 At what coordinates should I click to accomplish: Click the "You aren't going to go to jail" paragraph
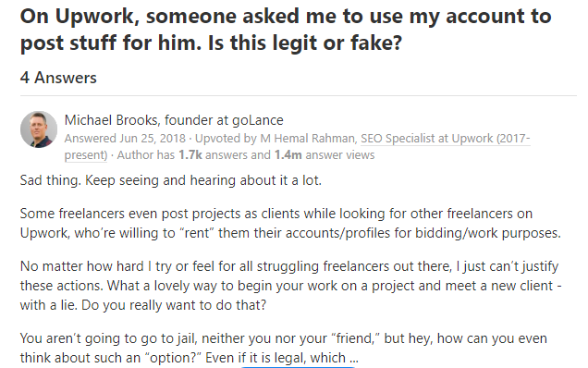point(284,348)
